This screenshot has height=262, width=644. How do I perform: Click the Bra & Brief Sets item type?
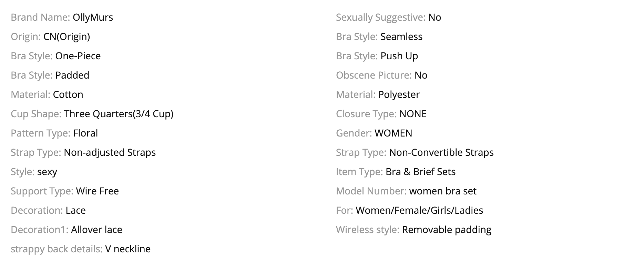(x=420, y=172)
